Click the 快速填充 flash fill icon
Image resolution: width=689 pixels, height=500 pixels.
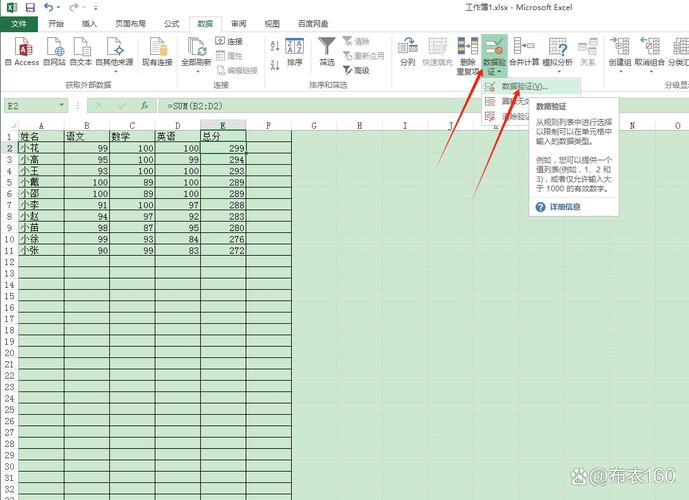pyautogui.click(x=437, y=52)
